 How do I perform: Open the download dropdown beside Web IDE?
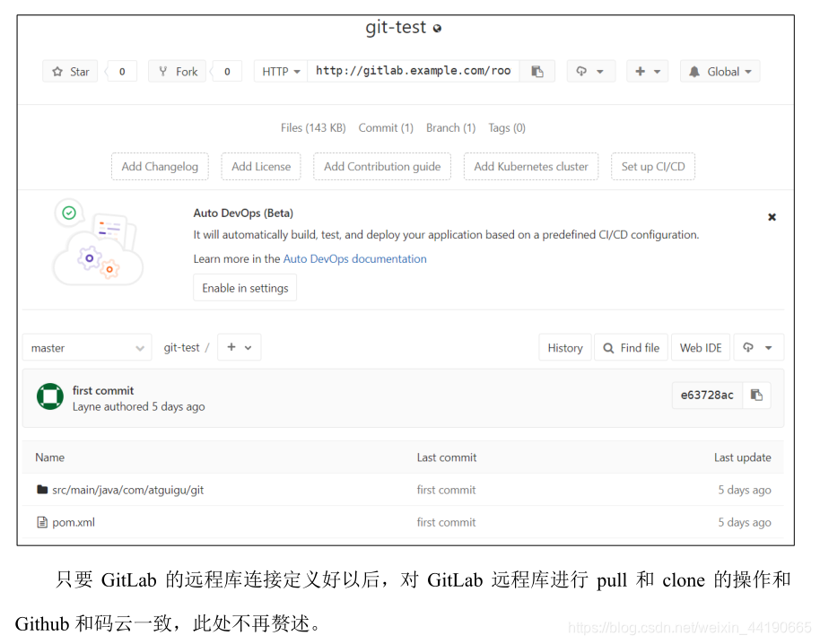[x=758, y=348]
